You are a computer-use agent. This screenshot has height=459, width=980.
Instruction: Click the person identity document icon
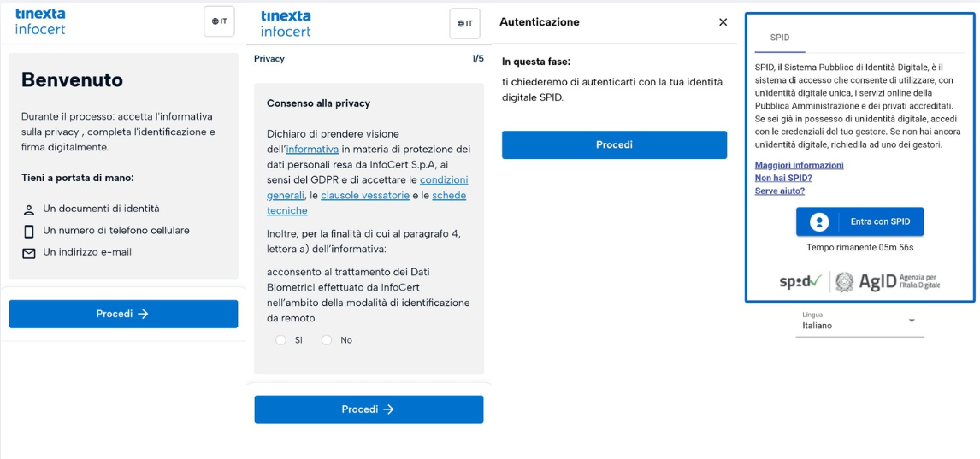click(x=28, y=209)
